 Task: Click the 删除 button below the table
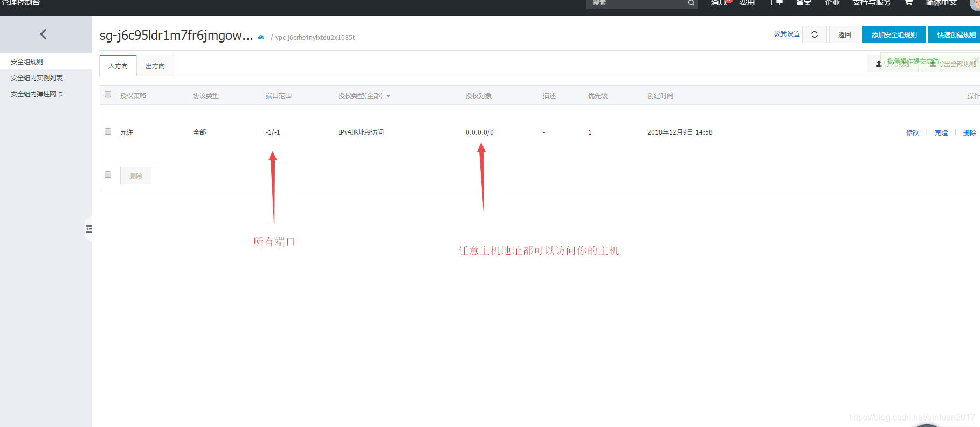[136, 176]
